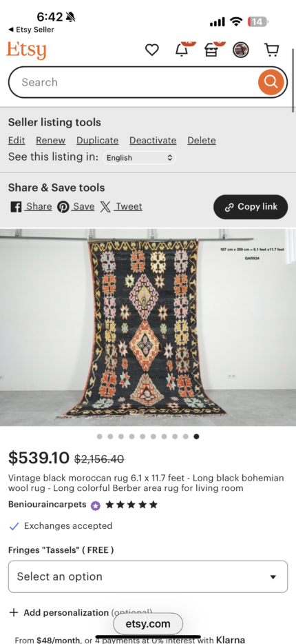Expand Fringes Tassels Select an option dropdown

[148, 576]
